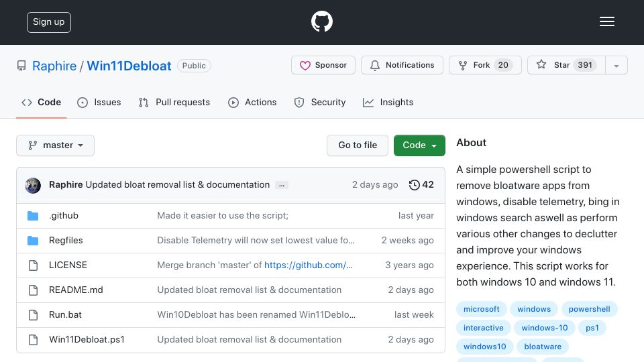Click Raphire author name in latest commit
This screenshot has height=362, width=644.
tap(66, 185)
